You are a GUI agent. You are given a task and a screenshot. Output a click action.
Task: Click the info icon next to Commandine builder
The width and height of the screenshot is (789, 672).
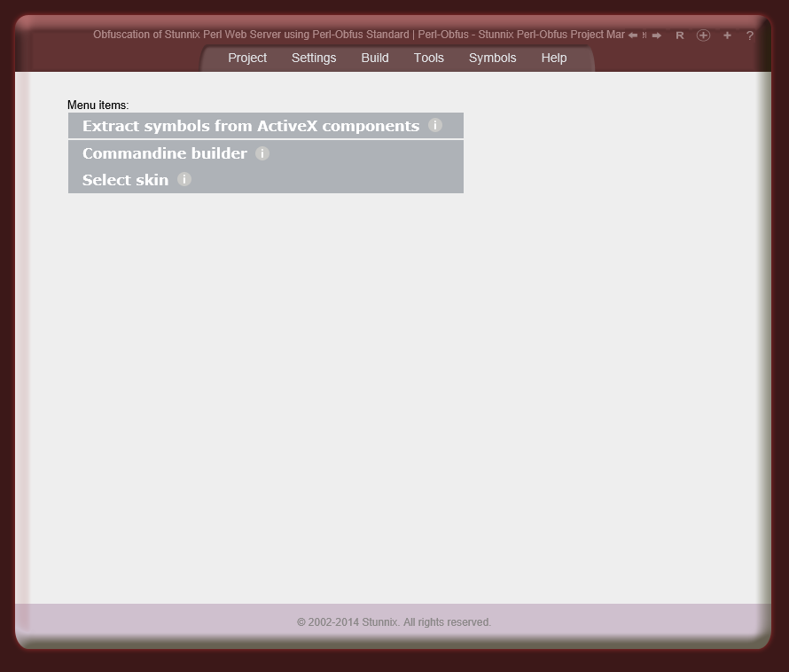[262, 153]
